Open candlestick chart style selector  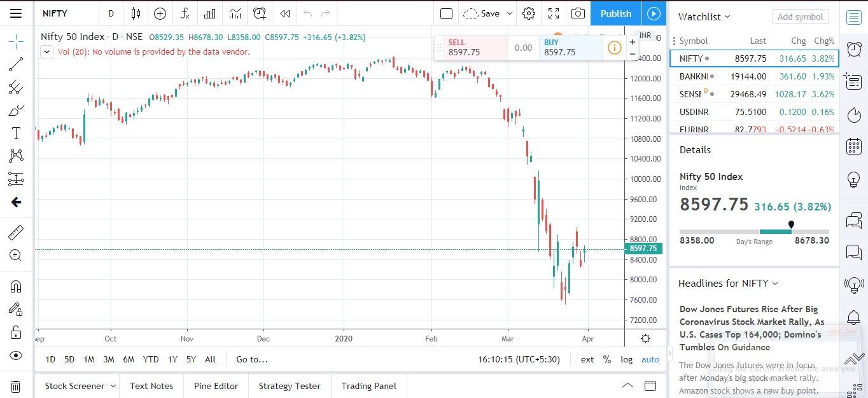point(136,13)
